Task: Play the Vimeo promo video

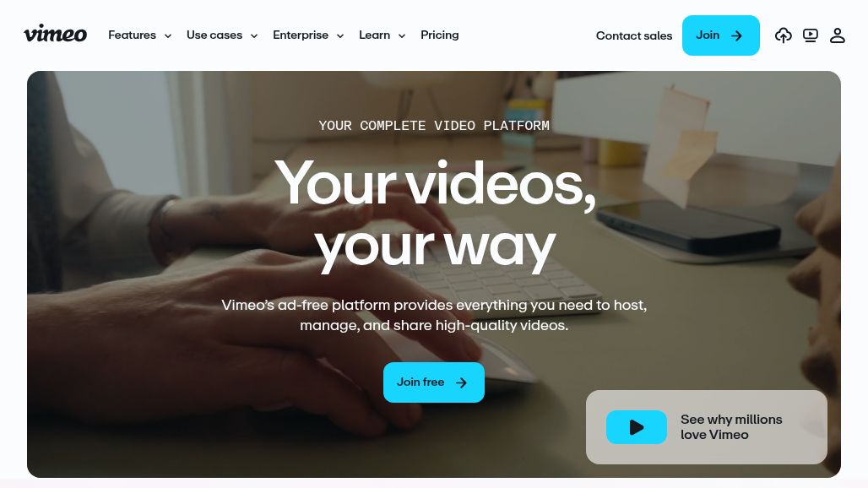Action: click(637, 427)
